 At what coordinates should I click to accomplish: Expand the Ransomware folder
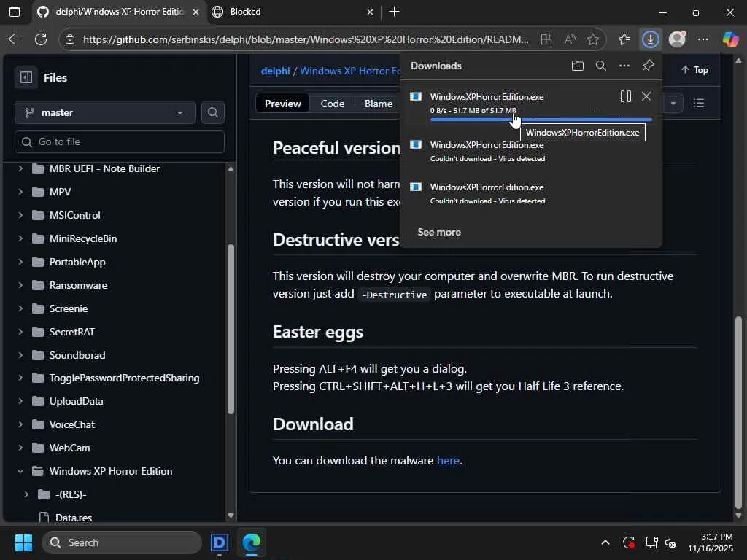point(20,285)
